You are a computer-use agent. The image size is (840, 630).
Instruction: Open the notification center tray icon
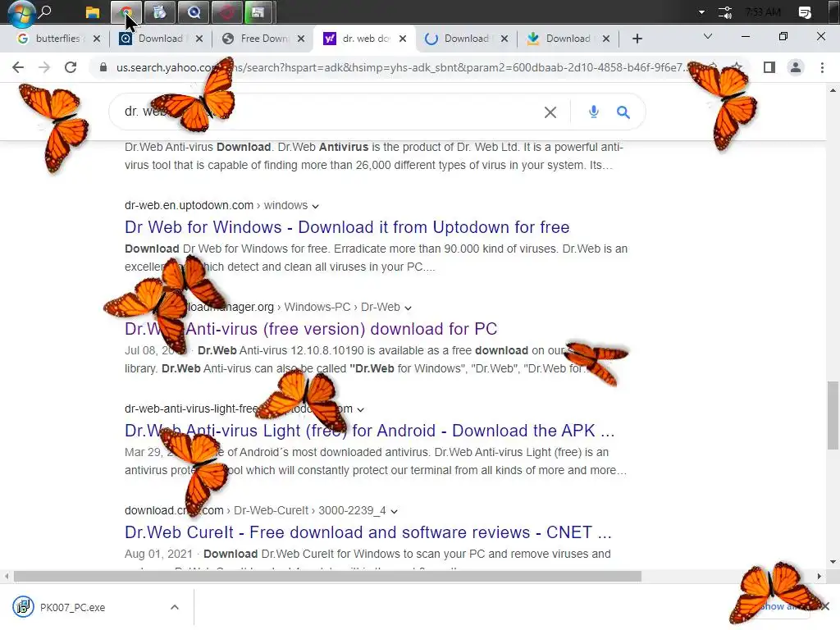805,12
